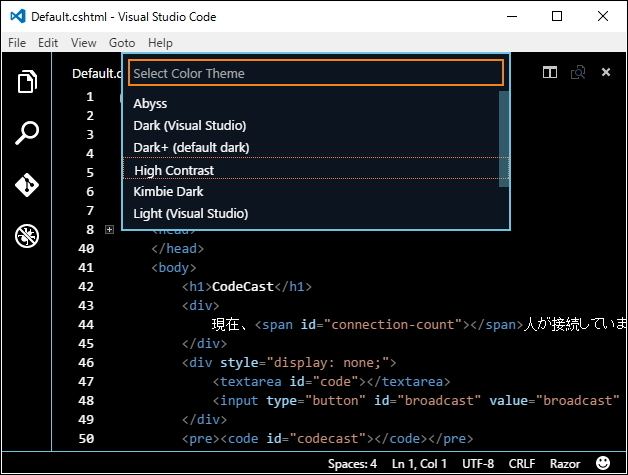Open the Goto menu

[x=121, y=43]
